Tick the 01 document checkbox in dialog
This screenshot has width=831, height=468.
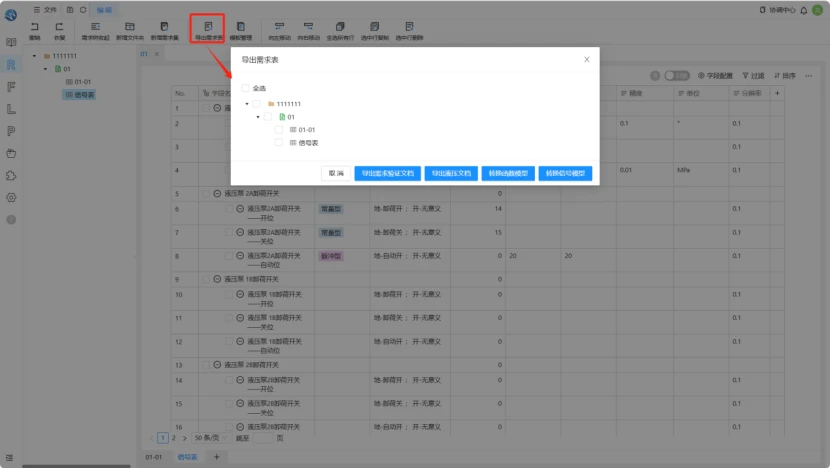268,117
